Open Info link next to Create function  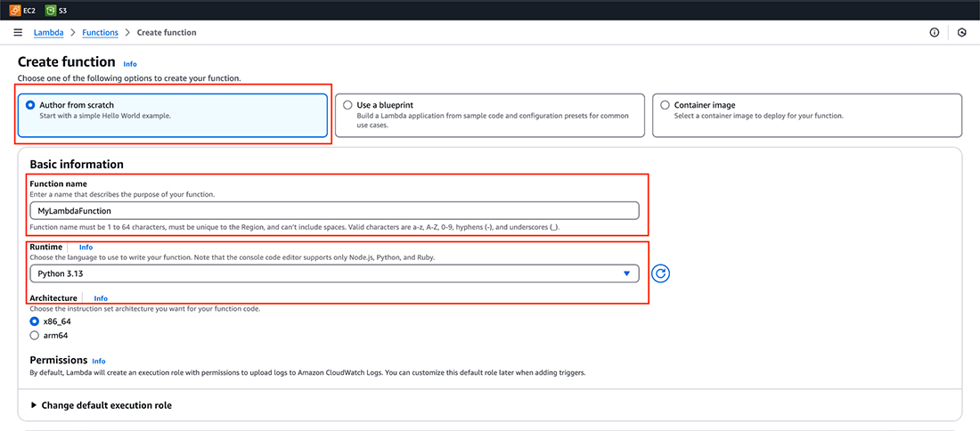[x=130, y=64]
